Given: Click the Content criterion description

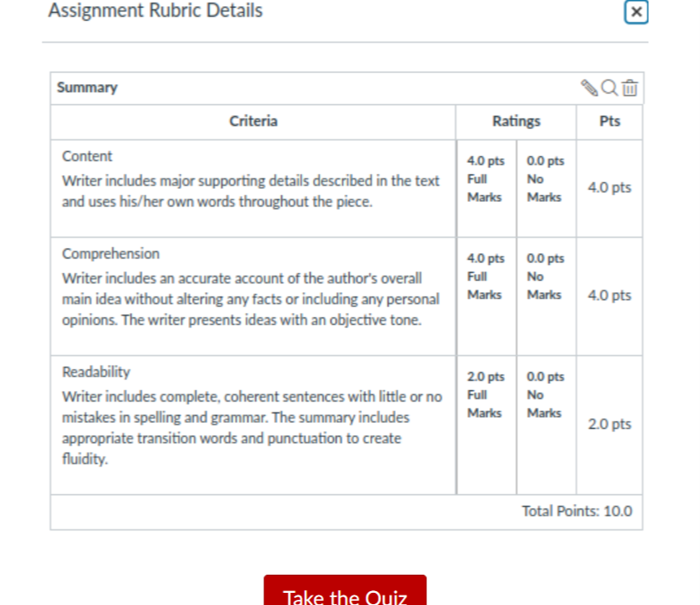Looking at the screenshot, I should 250,191.
